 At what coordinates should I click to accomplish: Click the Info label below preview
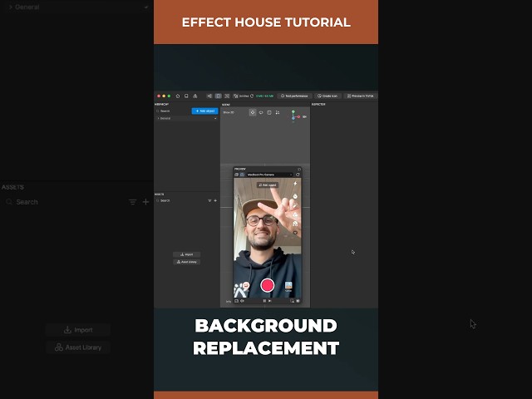tap(229, 301)
